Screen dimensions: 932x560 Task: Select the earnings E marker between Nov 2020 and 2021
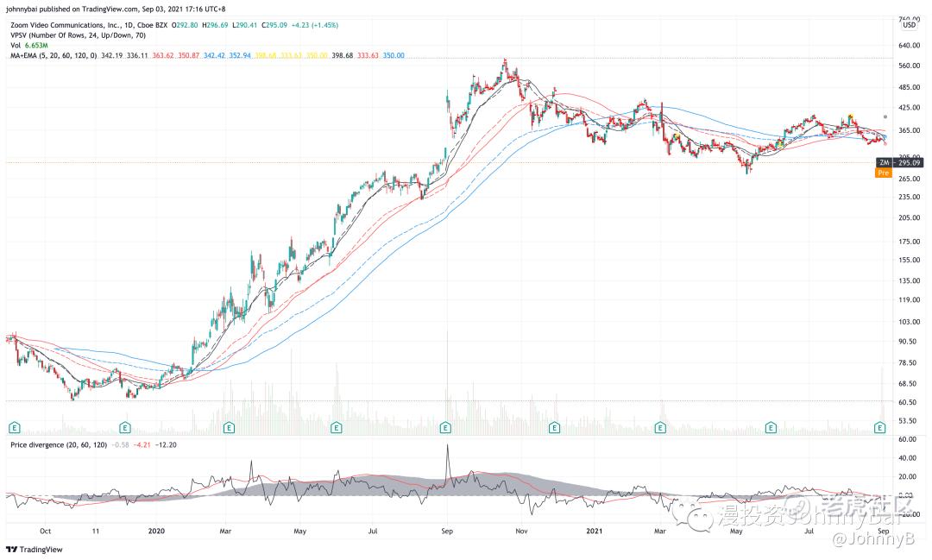pyautogui.click(x=555, y=427)
